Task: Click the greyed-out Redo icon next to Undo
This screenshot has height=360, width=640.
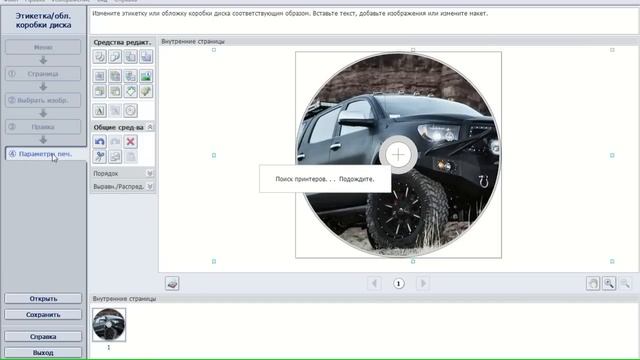Action: click(115, 142)
